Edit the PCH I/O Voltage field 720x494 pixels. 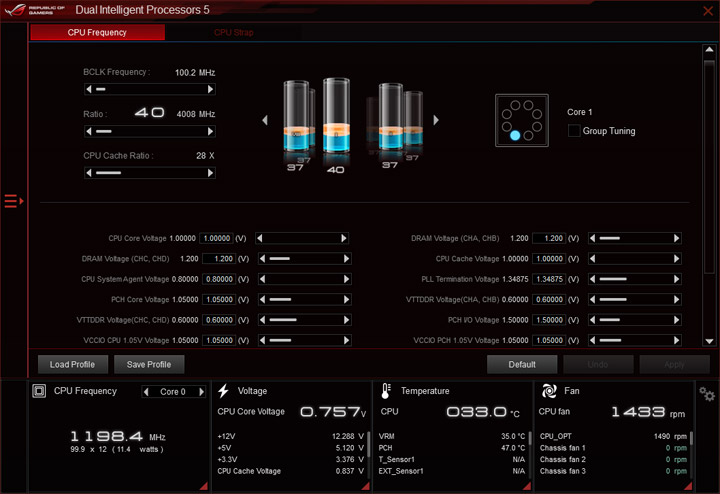(x=549, y=320)
